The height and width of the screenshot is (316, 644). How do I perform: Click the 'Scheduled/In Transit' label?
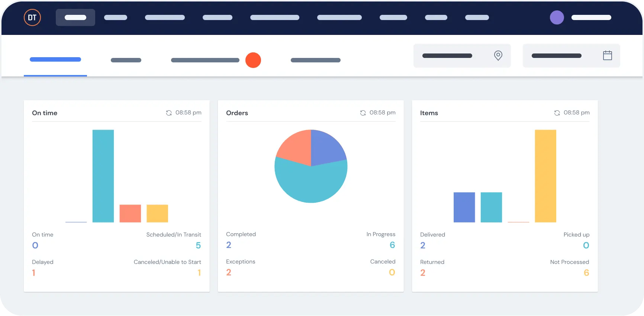point(174,235)
